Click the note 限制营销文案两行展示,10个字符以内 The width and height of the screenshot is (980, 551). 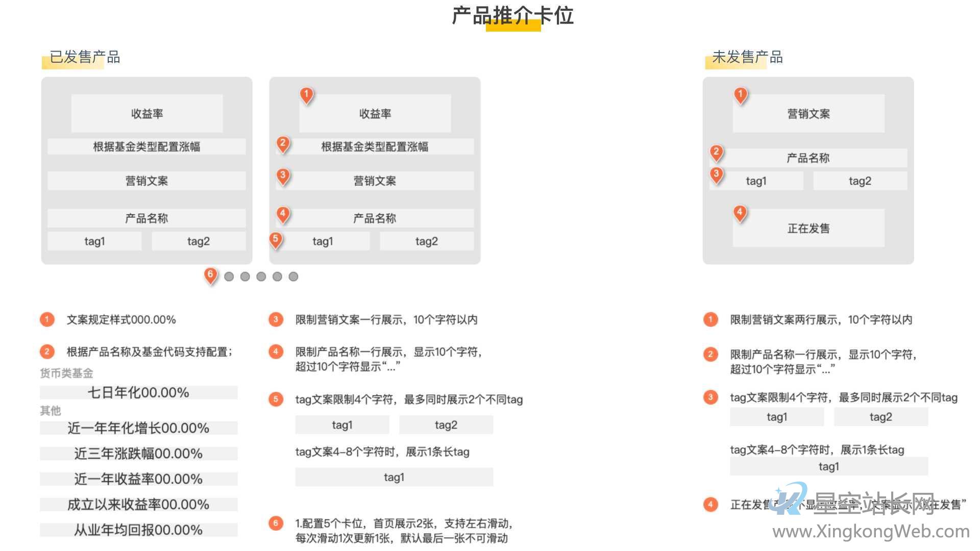(x=821, y=320)
